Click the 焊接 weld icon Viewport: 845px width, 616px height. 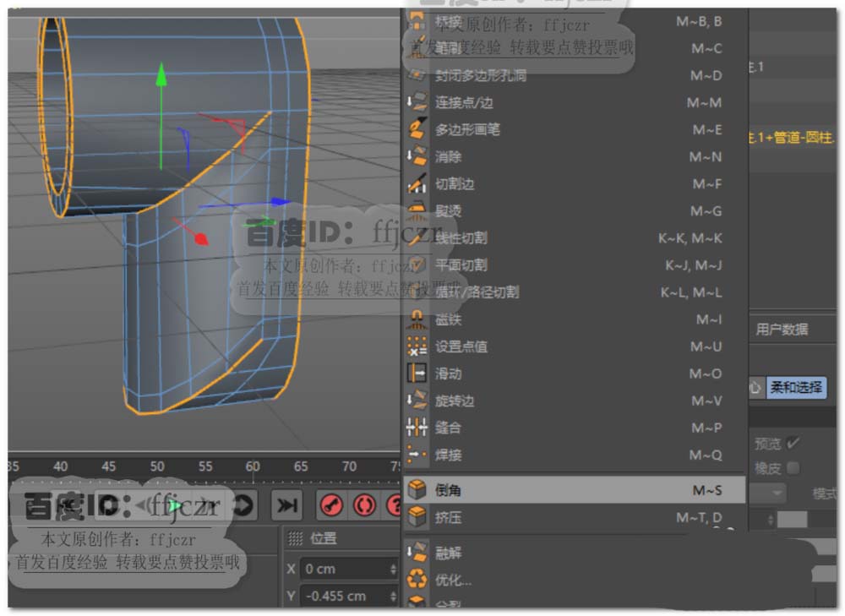[417, 455]
